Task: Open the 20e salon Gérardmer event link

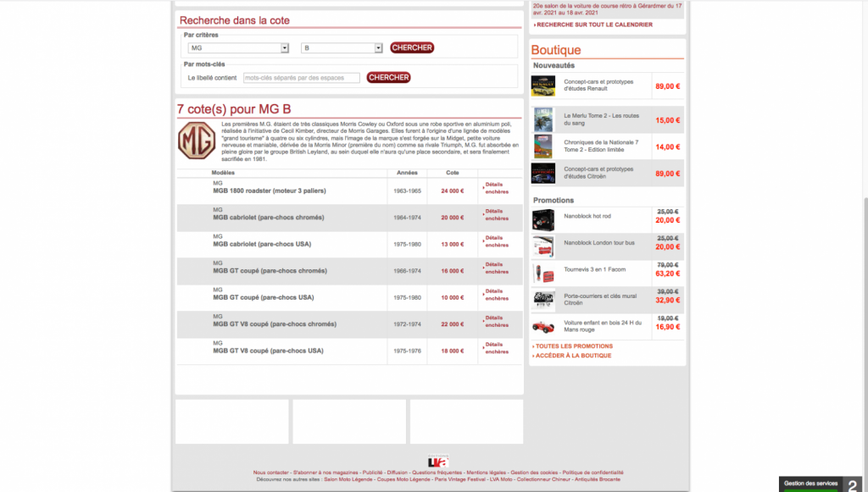Action: [607, 8]
